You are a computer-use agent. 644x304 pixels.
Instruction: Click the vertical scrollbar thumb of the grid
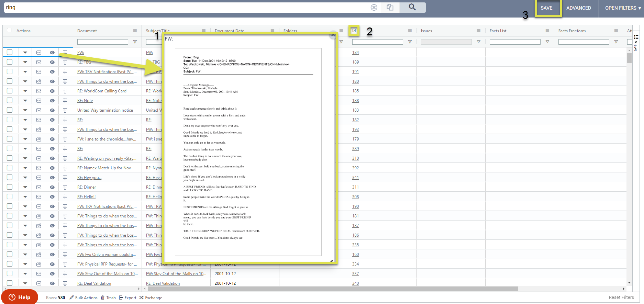point(629,58)
